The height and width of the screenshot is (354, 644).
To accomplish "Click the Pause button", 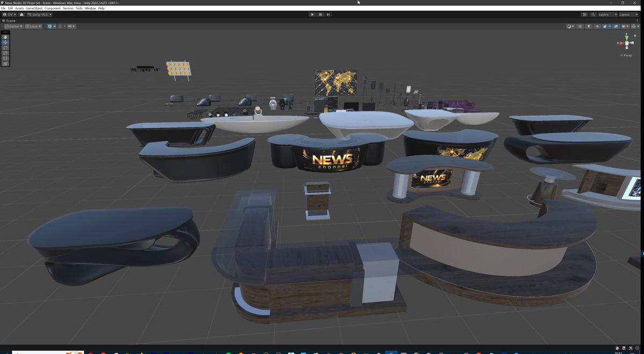I will [320, 15].
